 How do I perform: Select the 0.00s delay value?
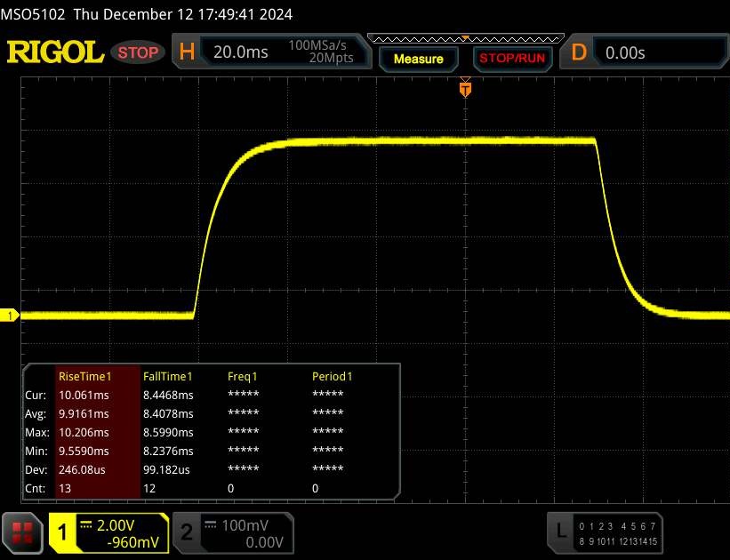625,52
